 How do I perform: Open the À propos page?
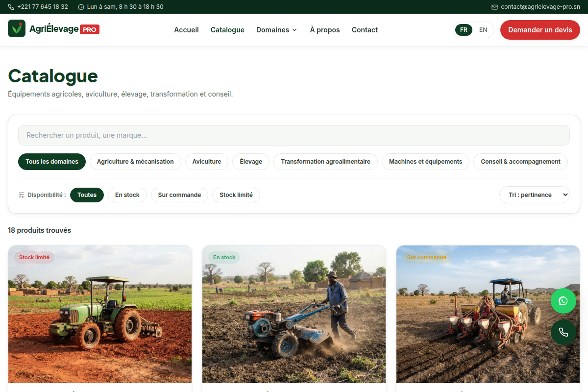point(325,30)
